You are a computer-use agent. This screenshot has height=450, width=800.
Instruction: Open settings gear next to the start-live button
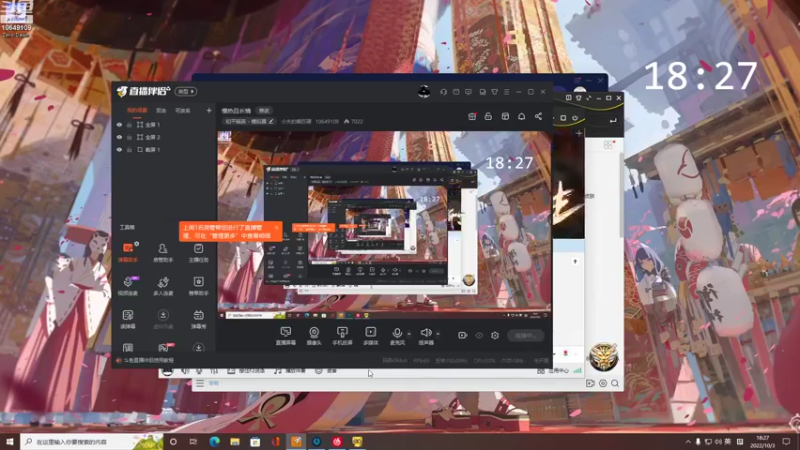(x=494, y=335)
